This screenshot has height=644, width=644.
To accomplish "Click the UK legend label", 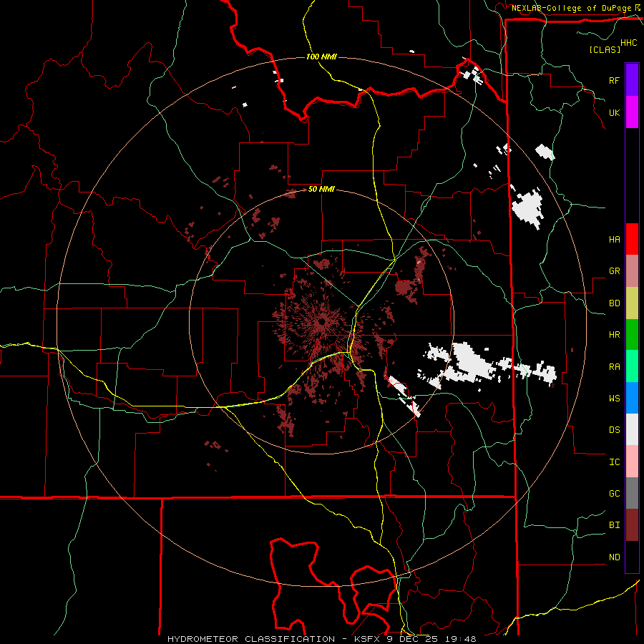I will [614, 112].
